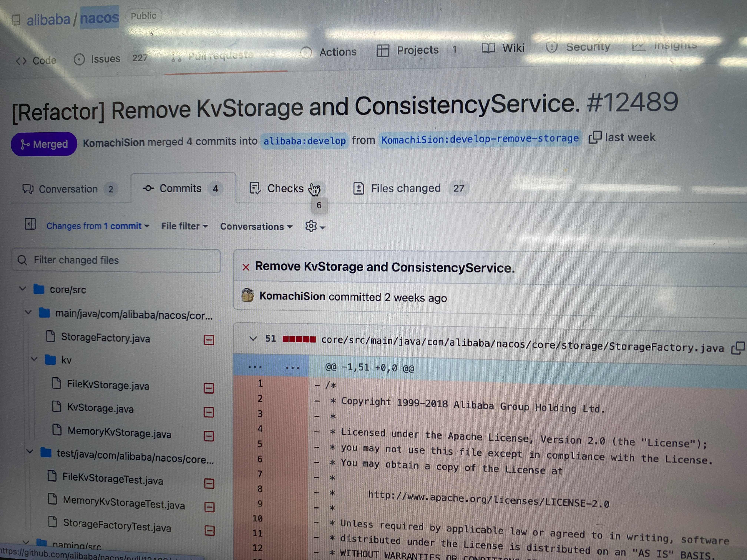The width and height of the screenshot is (747, 560).
Task: Open KomachiSion:develop-remove-storage head branch
Action: click(480, 139)
